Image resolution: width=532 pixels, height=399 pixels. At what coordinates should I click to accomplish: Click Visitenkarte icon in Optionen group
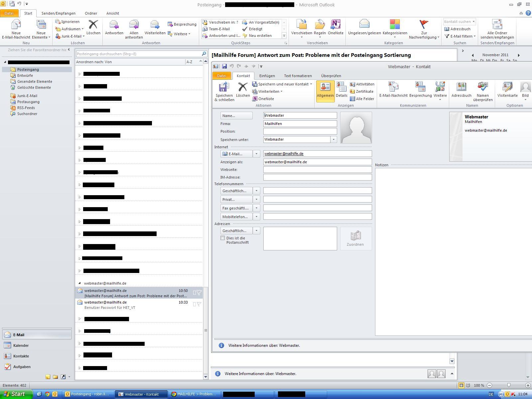tap(507, 87)
